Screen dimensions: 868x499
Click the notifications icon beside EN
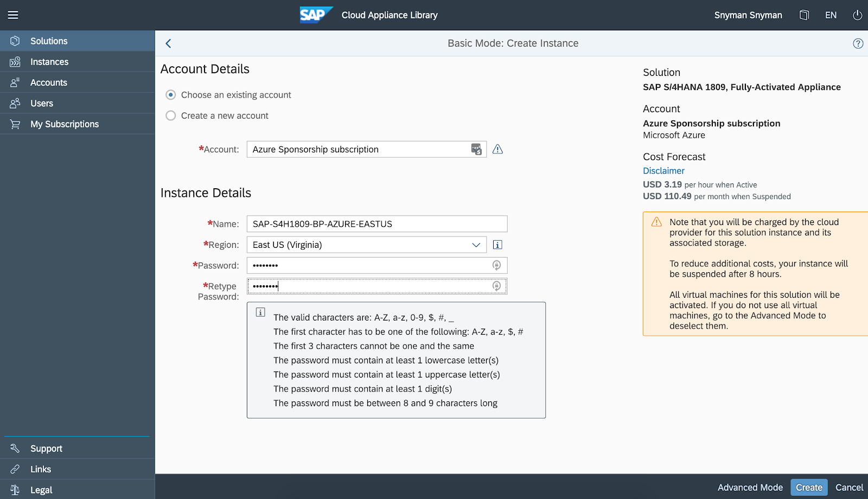click(804, 15)
